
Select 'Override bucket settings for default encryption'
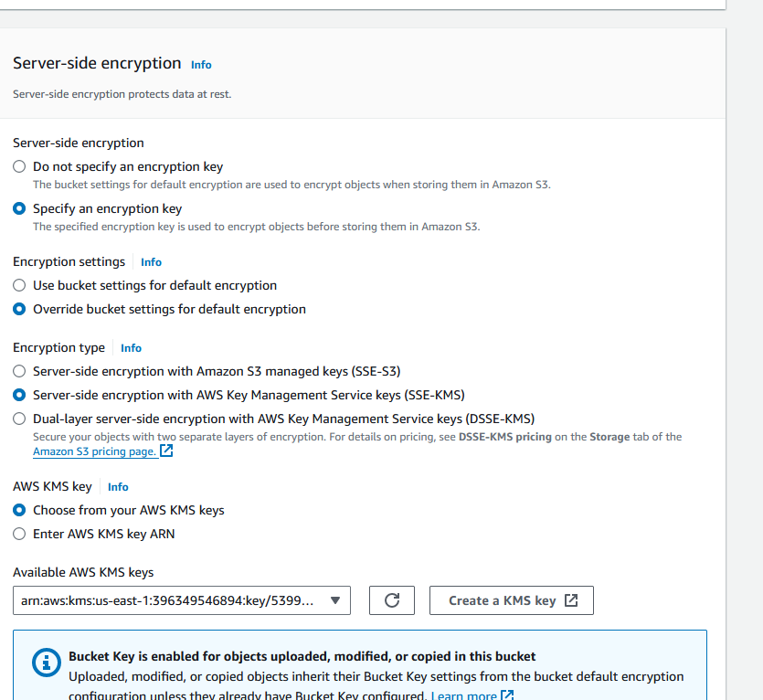(x=19, y=310)
